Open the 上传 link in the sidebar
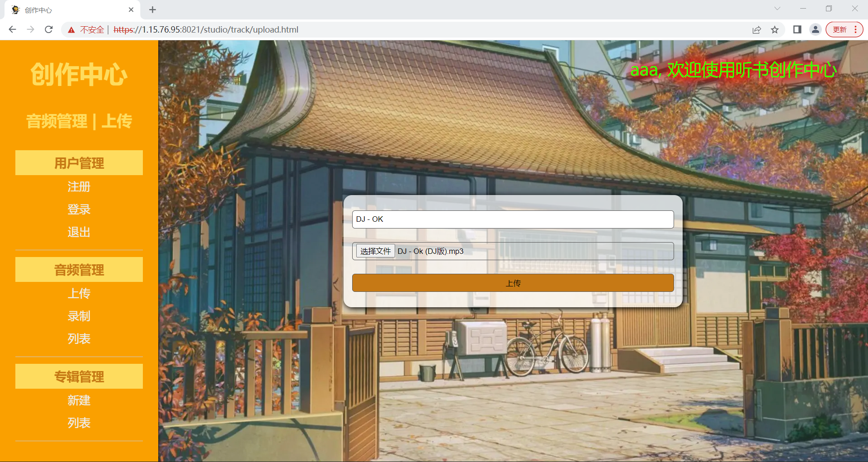 pyautogui.click(x=79, y=293)
